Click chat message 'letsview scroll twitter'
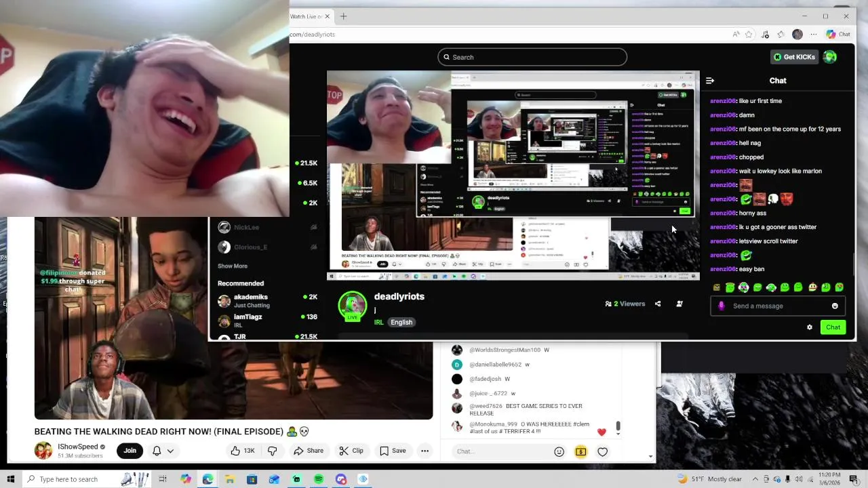Image resolution: width=868 pixels, height=488 pixels. pos(768,241)
